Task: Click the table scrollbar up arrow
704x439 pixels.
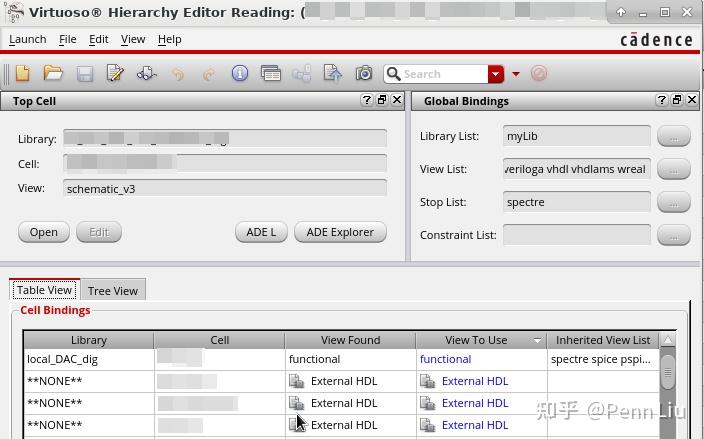Action: (668, 340)
